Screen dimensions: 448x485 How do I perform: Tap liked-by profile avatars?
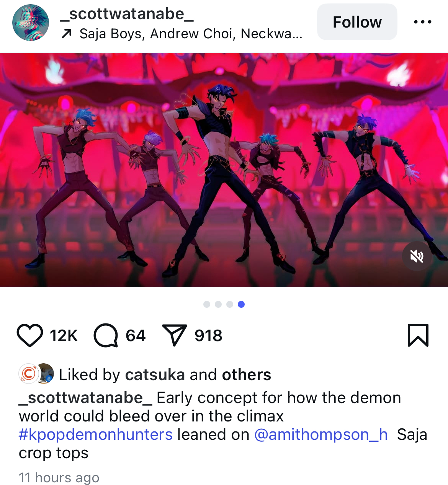tap(36, 374)
